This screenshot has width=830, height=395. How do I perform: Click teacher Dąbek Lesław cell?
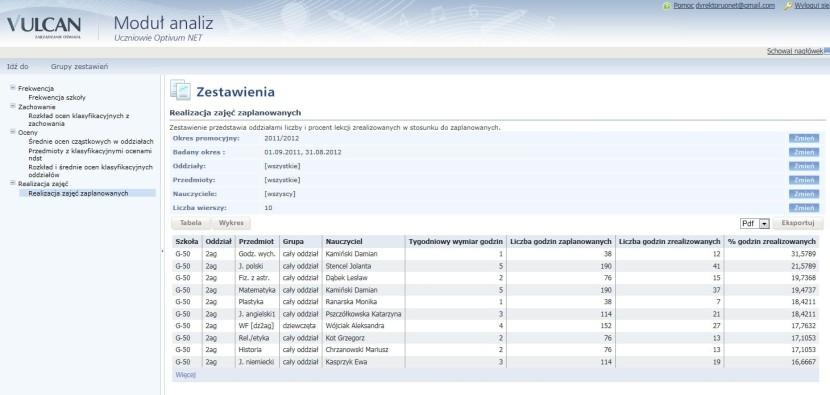(x=363, y=278)
